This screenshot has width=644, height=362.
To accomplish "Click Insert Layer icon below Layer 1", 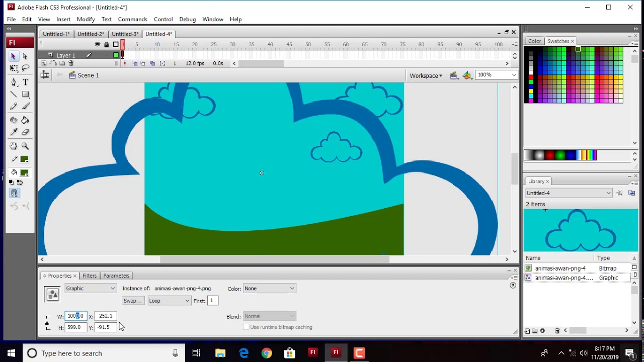I will point(44,63).
